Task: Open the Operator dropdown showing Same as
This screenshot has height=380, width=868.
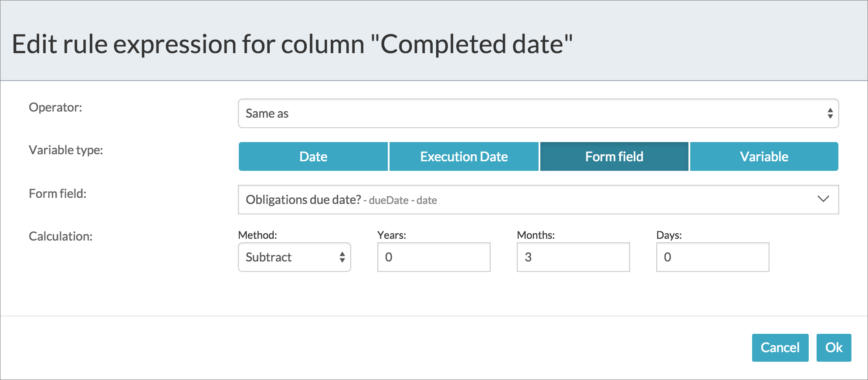Action: pos(538,113)
